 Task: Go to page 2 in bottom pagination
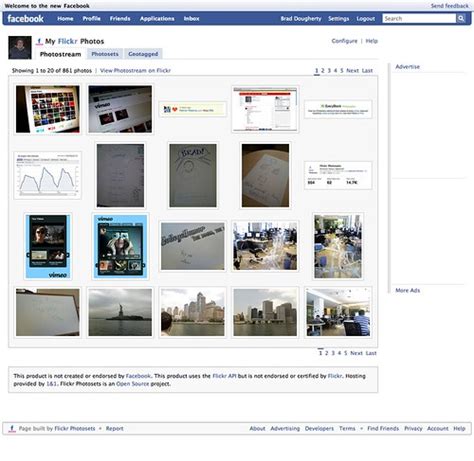click(327, 353)
